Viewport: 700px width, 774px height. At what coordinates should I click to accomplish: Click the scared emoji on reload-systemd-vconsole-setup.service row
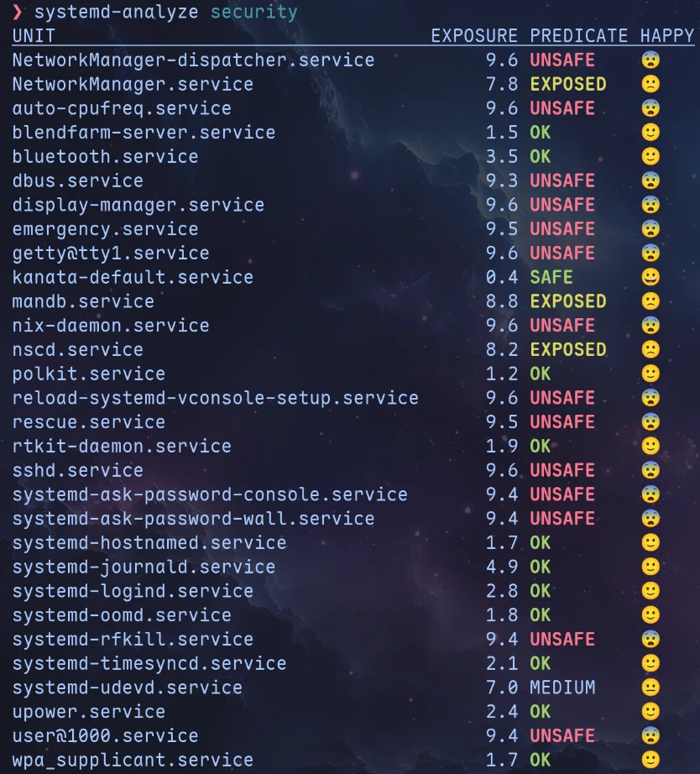pyautogui.click(x=650, y=398)
